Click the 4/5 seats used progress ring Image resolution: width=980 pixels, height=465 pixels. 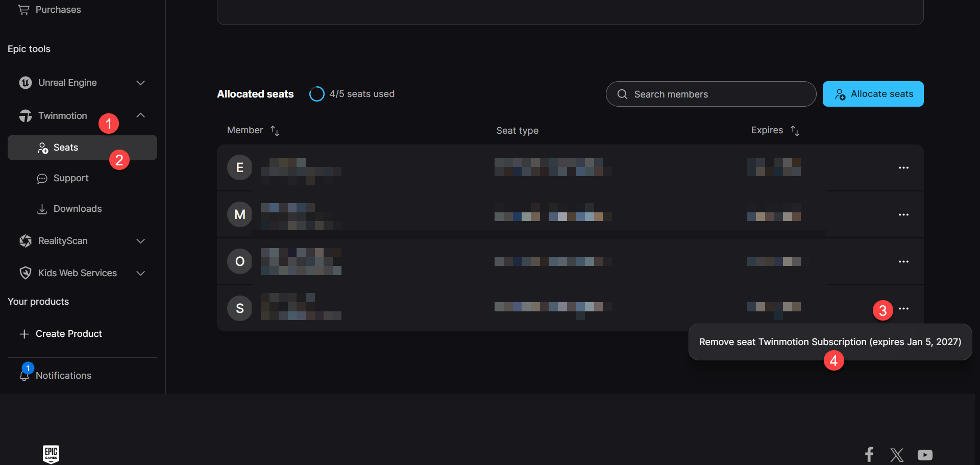[x=317, y=94]
